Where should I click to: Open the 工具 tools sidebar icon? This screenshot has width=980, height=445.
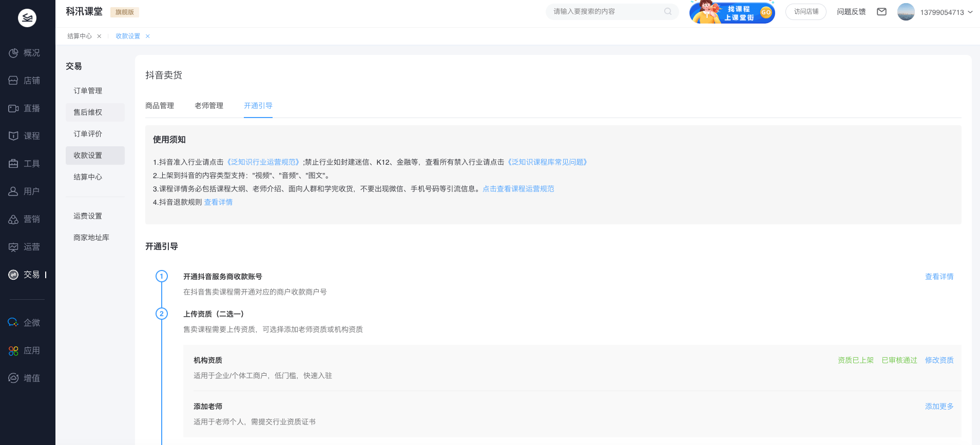click(13, 164)
